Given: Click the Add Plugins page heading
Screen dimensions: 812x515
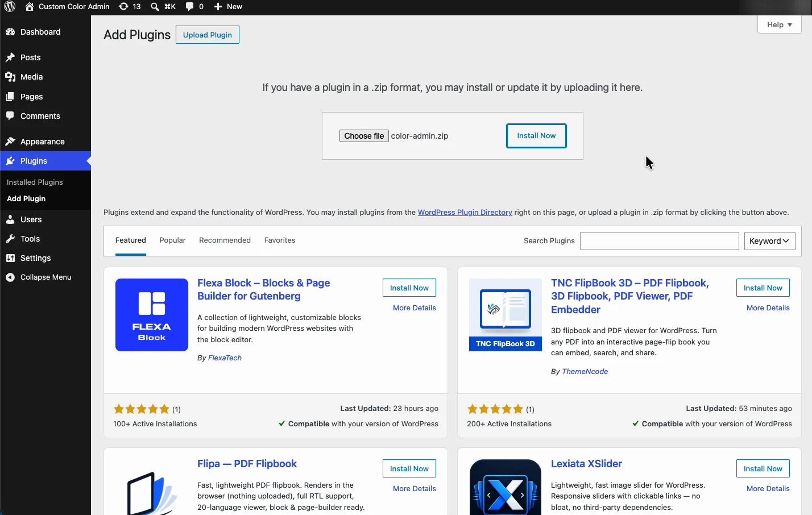Looking at the screenshot, I should pyautogui.click(x=137, y=35).
